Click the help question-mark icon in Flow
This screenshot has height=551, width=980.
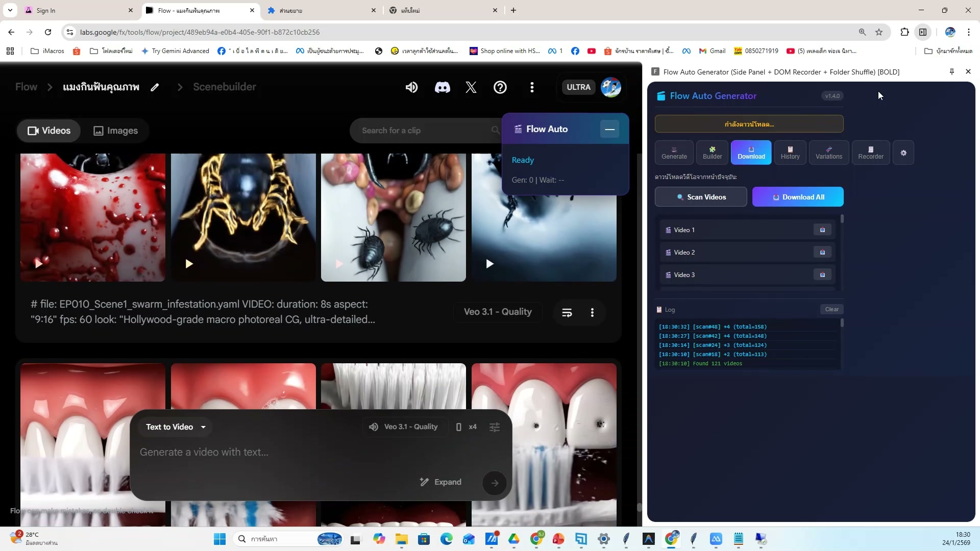coord(500,87)
